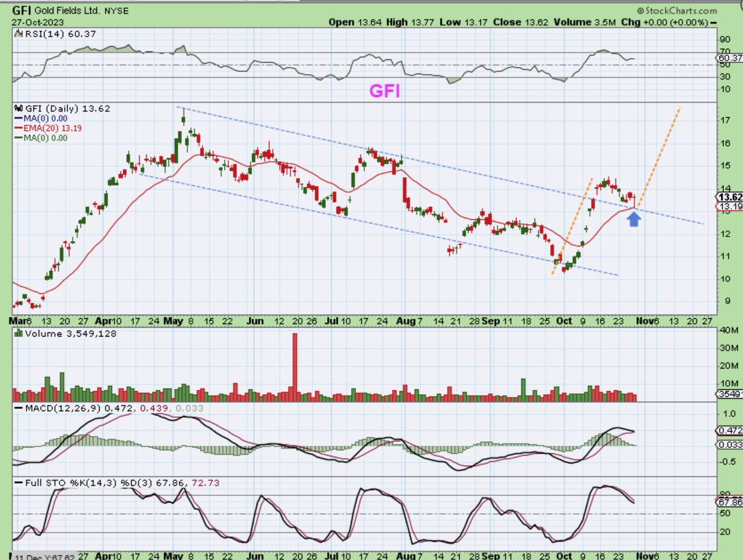Click the red EMA(20) legend line swatch
Screen dimensions: 743x560
click(17, 128)
